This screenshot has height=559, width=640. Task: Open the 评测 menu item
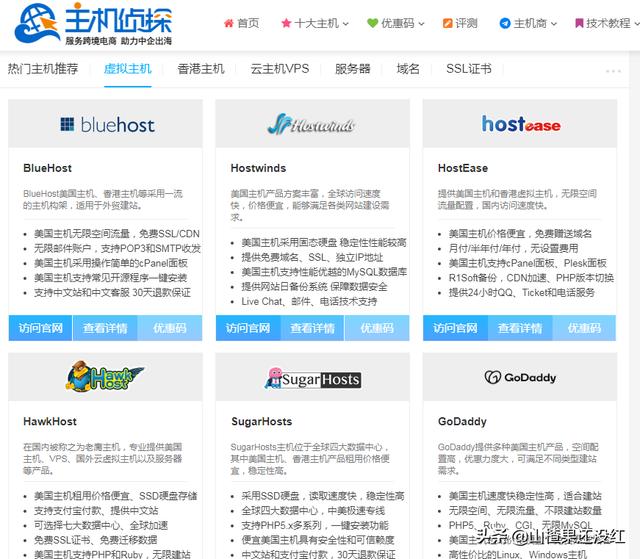466,23
